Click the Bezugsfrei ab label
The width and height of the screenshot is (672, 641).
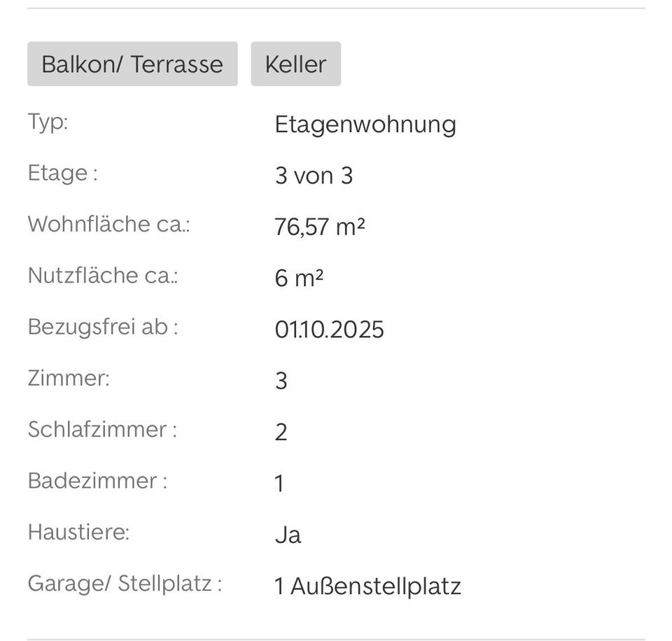point(103,327)
